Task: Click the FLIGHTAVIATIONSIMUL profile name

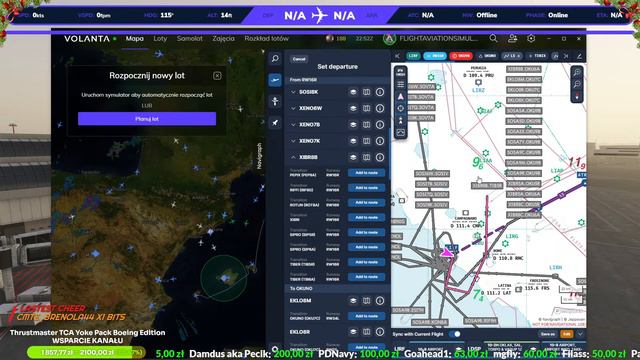Action: tap(439, 38)
